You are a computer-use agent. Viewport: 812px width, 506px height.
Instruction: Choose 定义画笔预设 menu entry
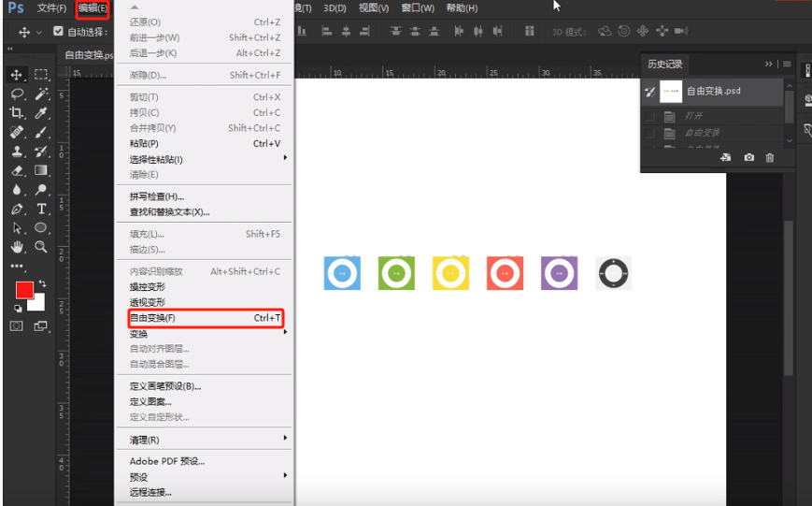coord(205,386)
